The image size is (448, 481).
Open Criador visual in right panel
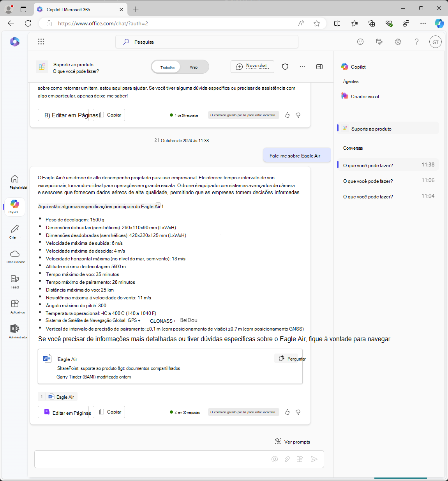click(x=360, y=96)
